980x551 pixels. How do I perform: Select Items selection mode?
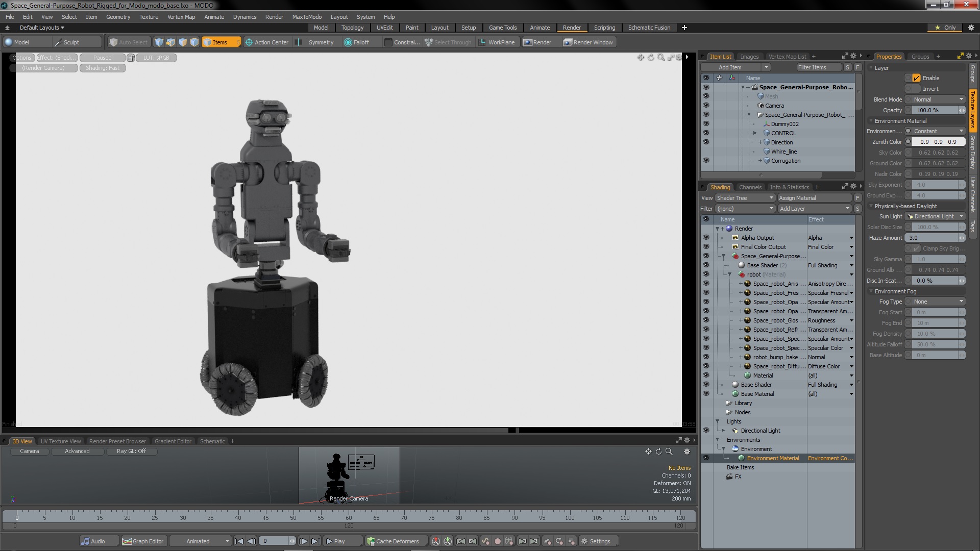click(220, 42)
